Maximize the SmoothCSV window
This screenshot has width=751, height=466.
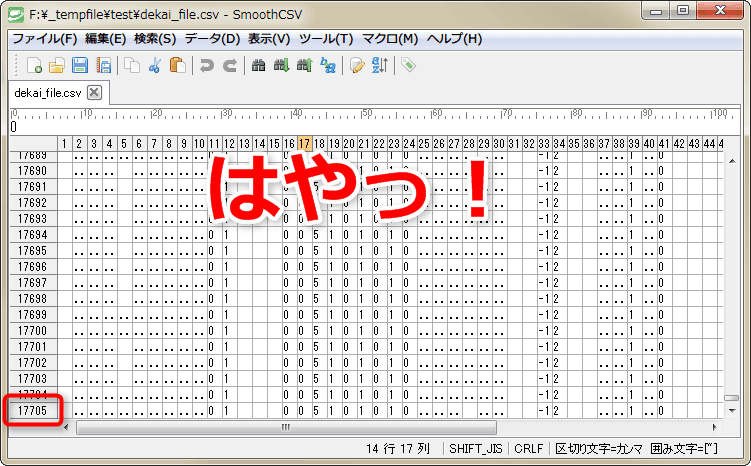coord(683,10)
